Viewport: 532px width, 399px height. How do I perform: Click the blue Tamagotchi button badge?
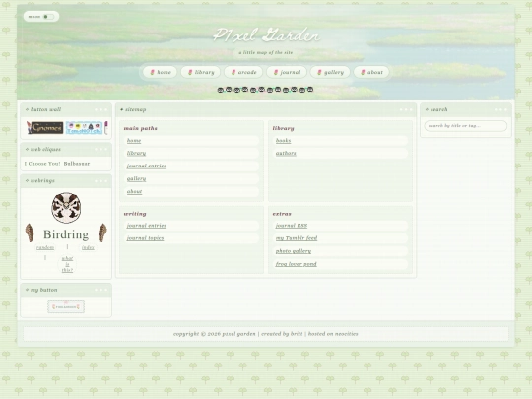(x=84, y=127)
